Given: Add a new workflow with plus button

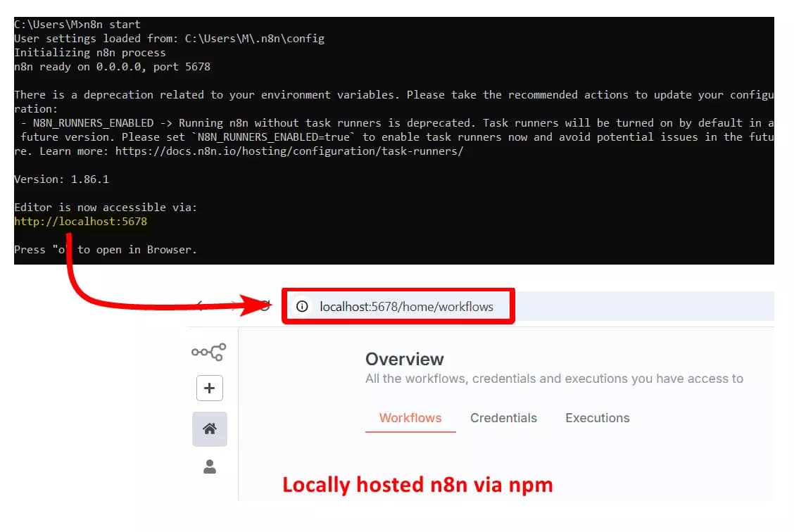Looking at the screenshot, I should 210,388.
